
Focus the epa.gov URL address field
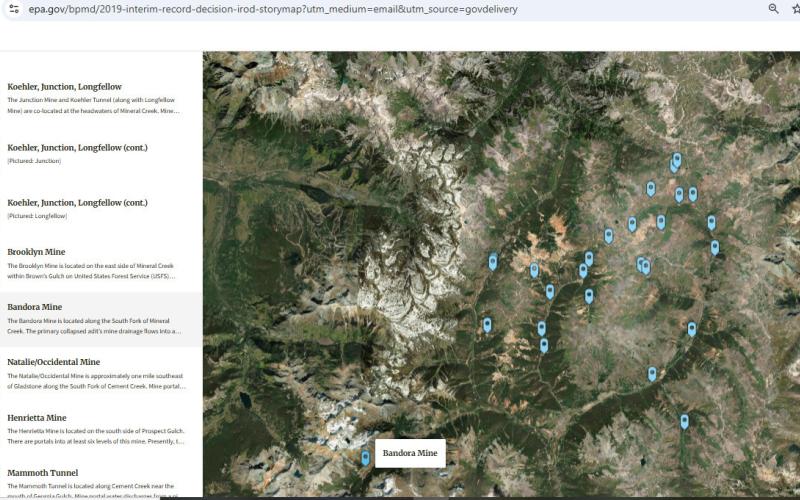click(x=272, y=9)
